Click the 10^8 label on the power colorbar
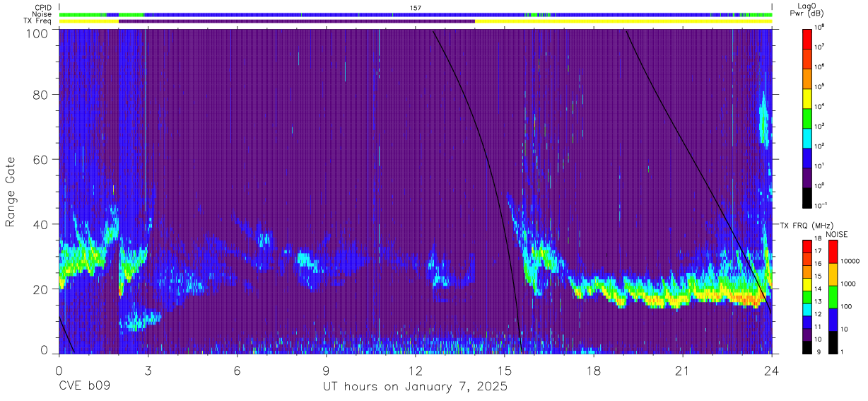 820,26
